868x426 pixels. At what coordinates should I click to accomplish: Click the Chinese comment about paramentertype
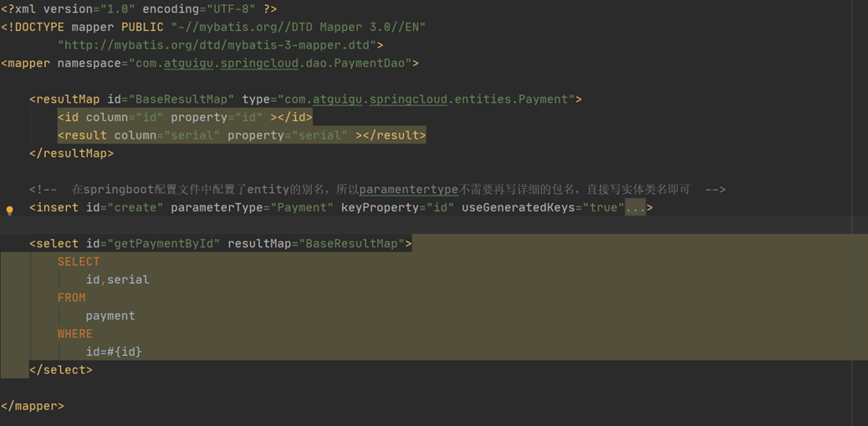(377, 190)
